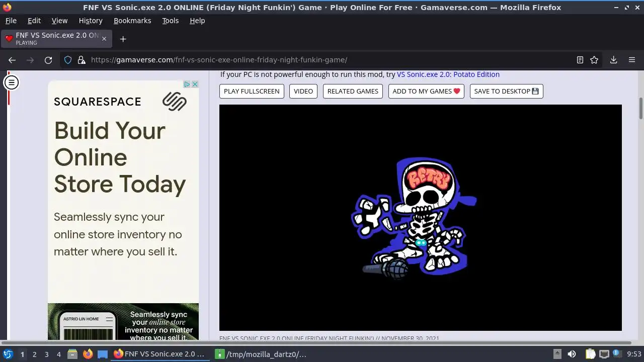Open the View menu

tap(59, 21)
